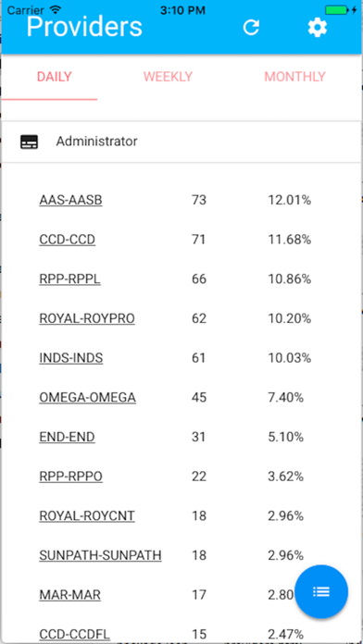Tap the blue floating list button
The height and width of the screenshot is (644, 363).
(x=321, y=591)
